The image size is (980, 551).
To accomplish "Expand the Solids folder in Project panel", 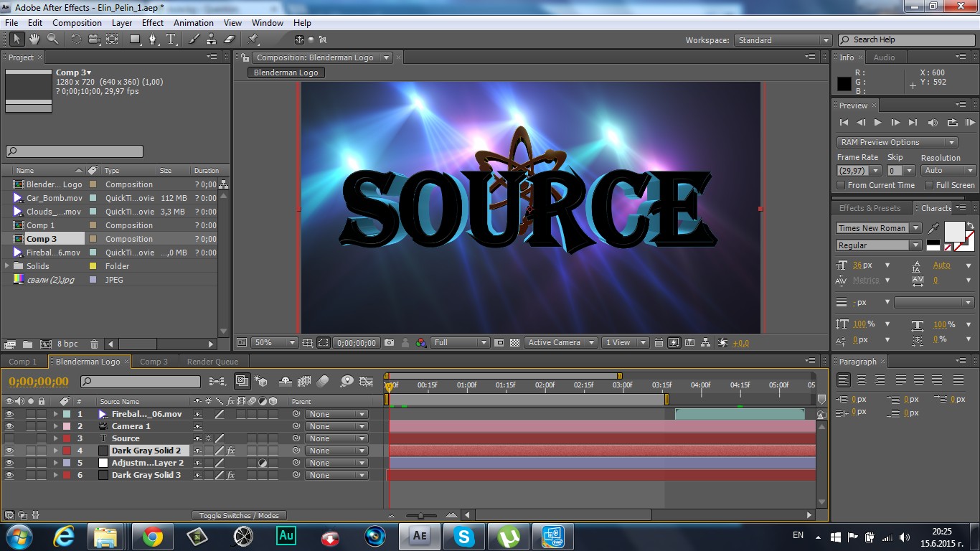I will 8,266.
